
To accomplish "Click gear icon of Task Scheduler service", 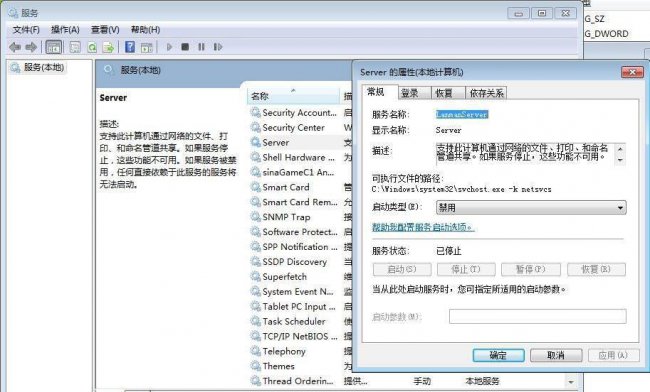I will [255, 322].
